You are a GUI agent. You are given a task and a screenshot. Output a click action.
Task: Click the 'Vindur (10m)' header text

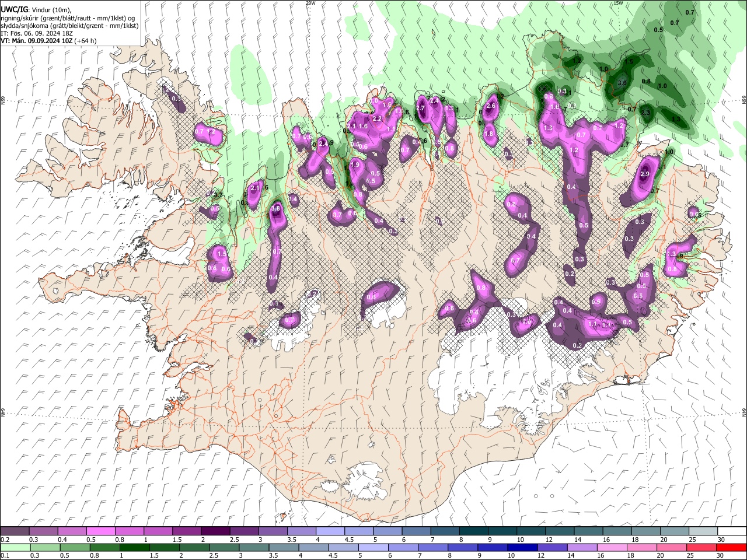pos(50,9)
